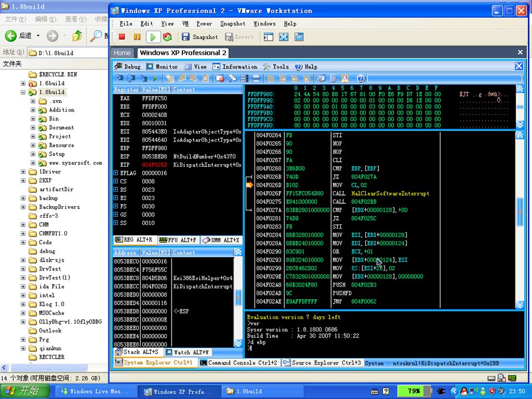Click the blue question mark icon in Syser toolbar
This screenshot has height=399, width=532.
pyautogui.click(x=361, y=79)
